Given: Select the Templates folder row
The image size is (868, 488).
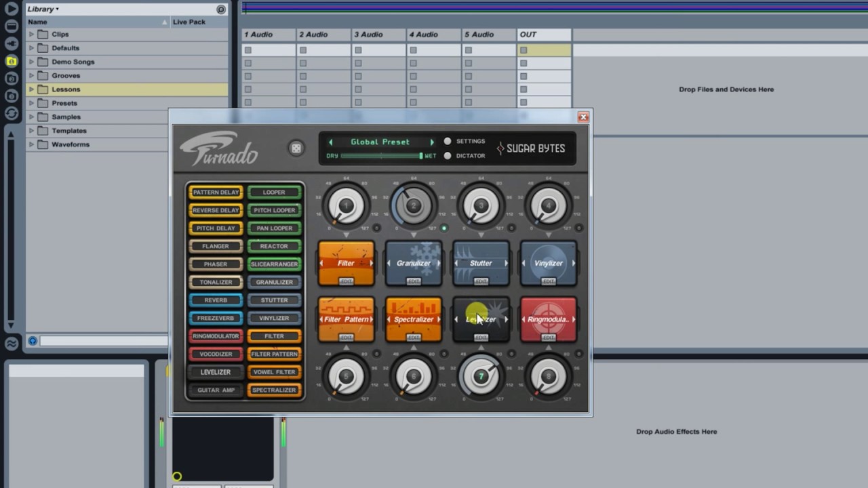Looking at the screenshot, I should 127,131.
